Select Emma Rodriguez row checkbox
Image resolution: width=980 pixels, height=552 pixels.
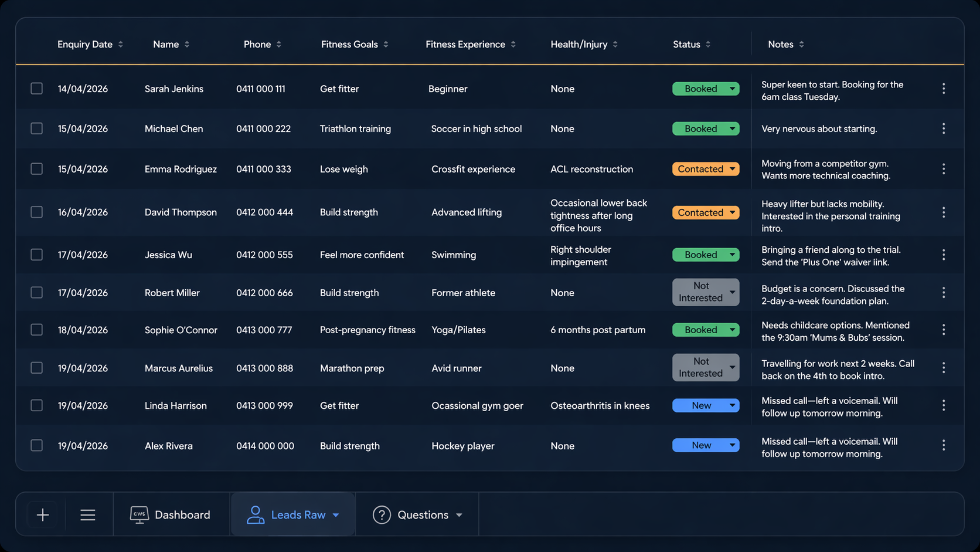pyautogui.click(x=36, y=169)
